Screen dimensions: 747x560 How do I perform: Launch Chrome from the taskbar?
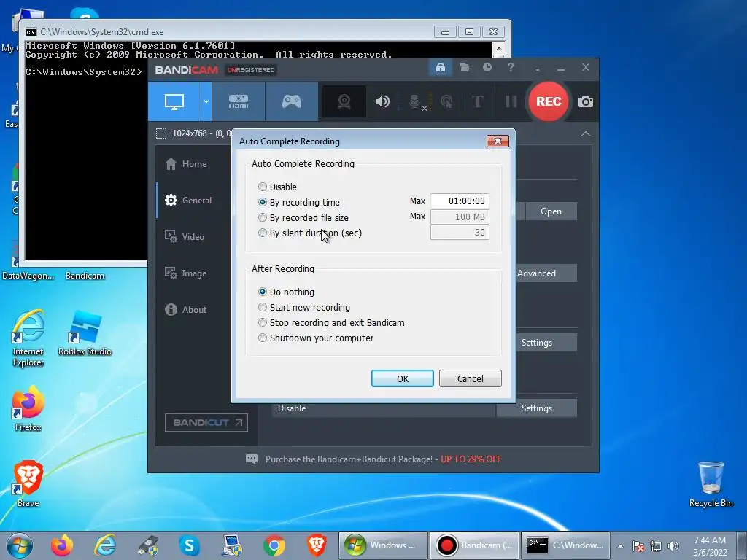click(274, 545)
